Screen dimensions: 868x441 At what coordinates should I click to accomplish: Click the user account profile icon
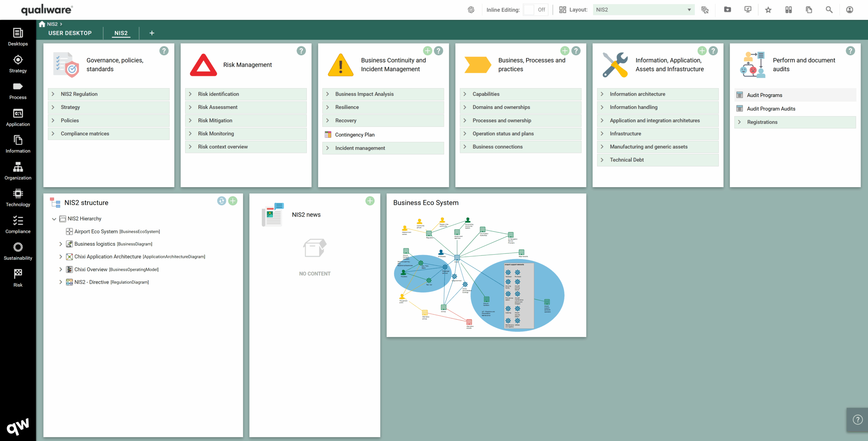pos(849,10)
